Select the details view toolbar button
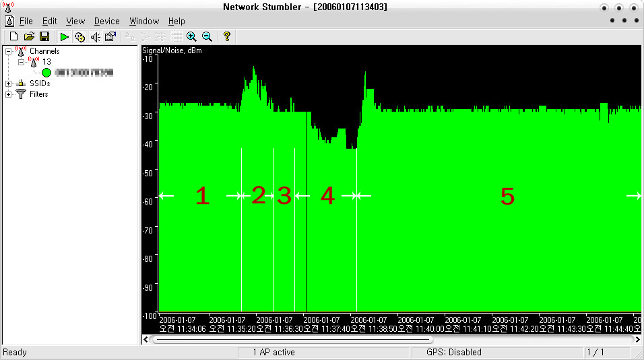This screenshot has width=644, height=360. point(176,37)
